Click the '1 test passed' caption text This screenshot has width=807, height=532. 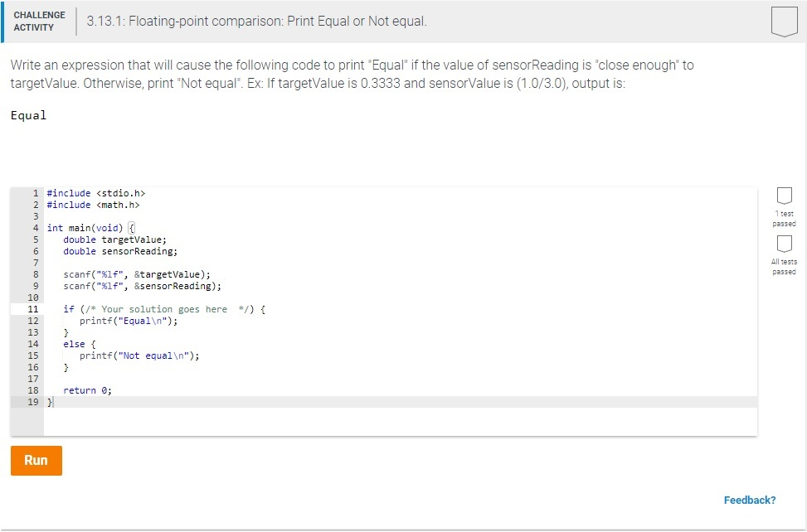[783, 218]
